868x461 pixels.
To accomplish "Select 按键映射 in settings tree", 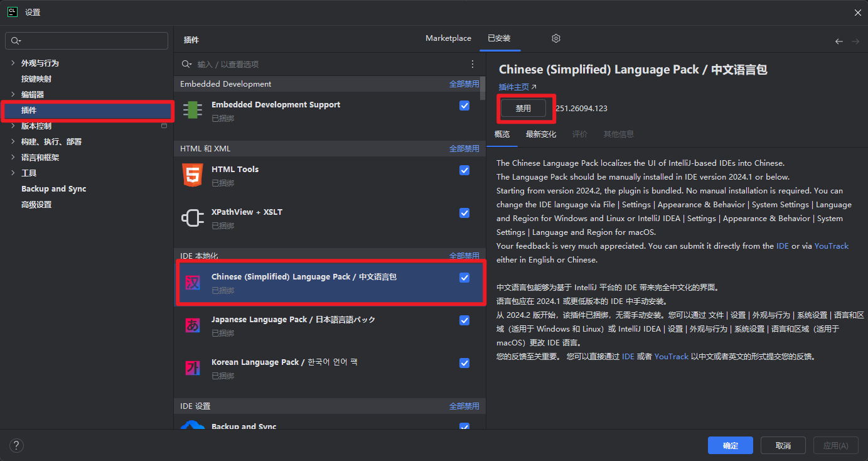I will pos(36,79).
